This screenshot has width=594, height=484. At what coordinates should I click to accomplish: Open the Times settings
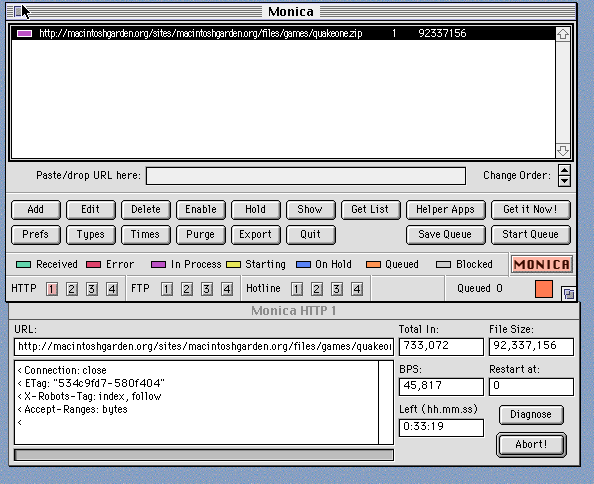pyautogui.click(x=145, y=235)
